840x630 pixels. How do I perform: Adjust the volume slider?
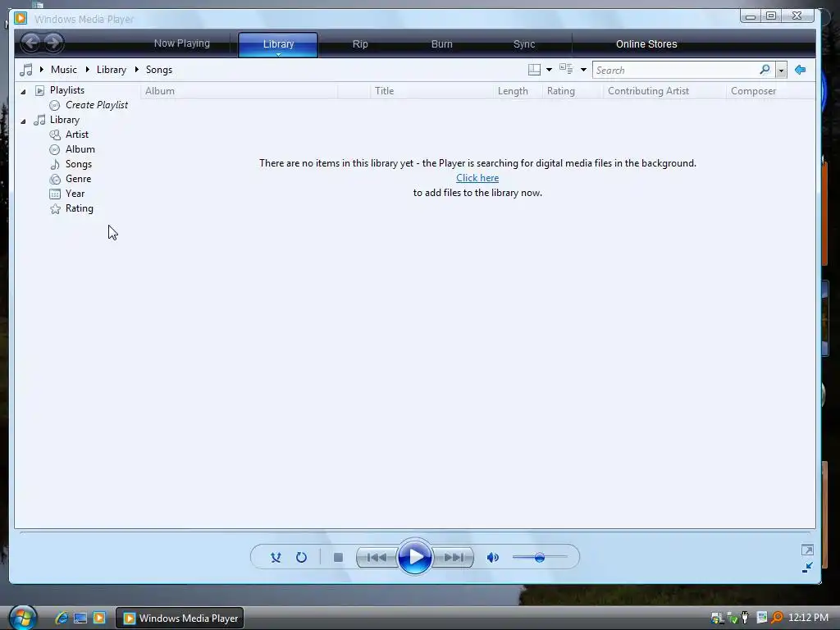click(x=540, y=558)
